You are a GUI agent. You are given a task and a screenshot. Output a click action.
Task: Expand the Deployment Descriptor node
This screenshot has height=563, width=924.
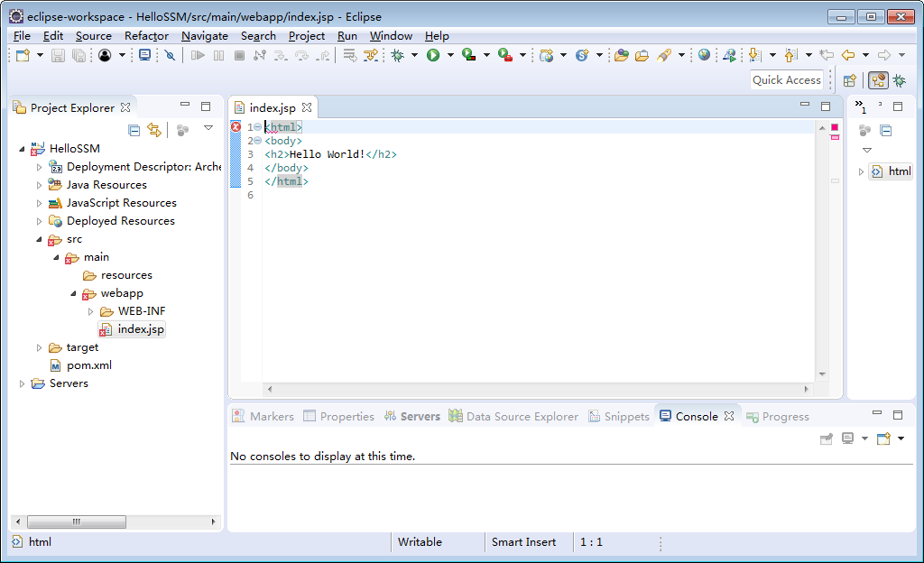pos(39,167)
